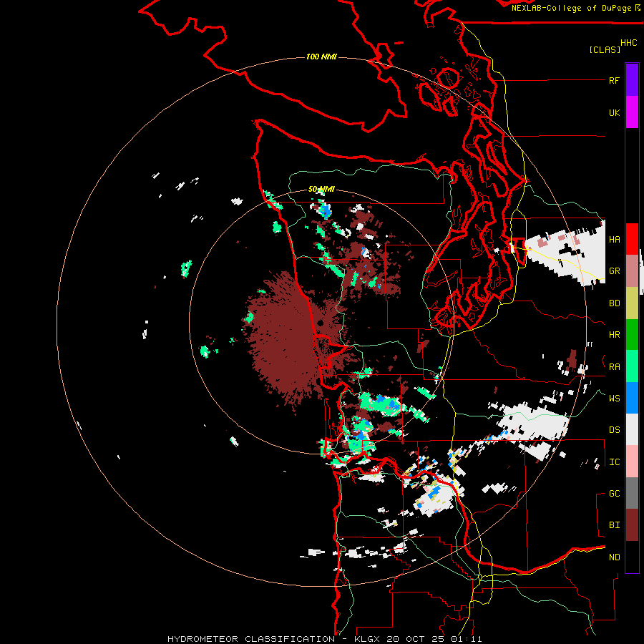Image resolution: width=644 pixels, height=644 pixels.
Task: Click the white DS legend swatch
Action: click(632, 429)
